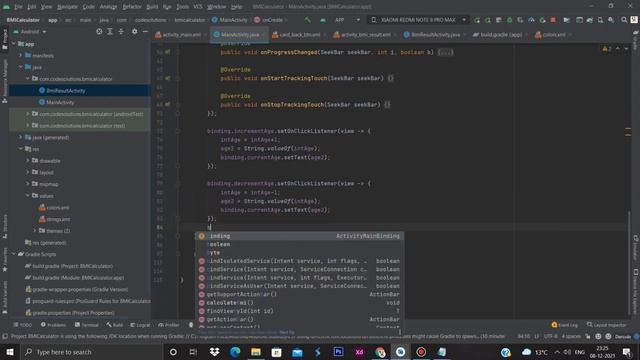This screenshot has height=360, width=640.
Task: Open File Explorer from taskbar
Action: coord(256,352)
